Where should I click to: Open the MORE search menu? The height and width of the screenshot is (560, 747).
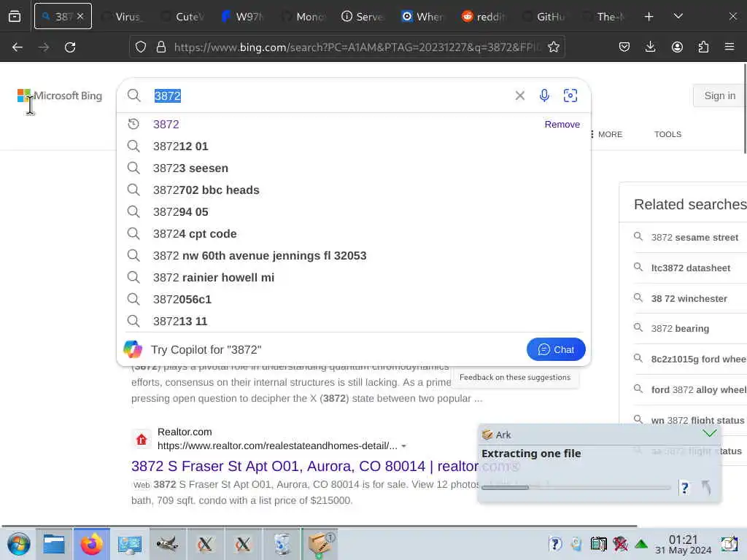[x=606, y=134]
